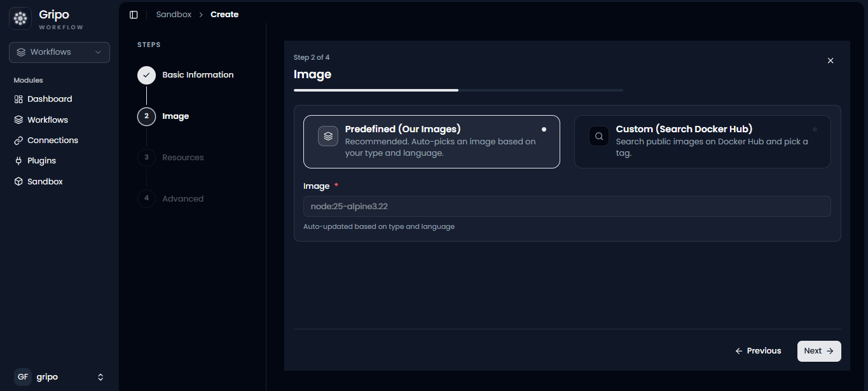The width and height of the screenshot is (868, 391).
Task: Click the 'STEPS' sidebar heading
Action: 149,45
